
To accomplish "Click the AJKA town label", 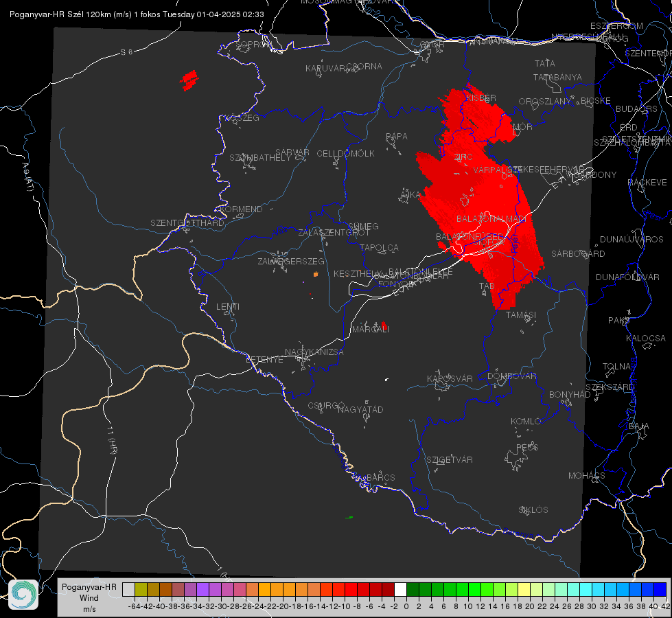I will tap(410, 195).
